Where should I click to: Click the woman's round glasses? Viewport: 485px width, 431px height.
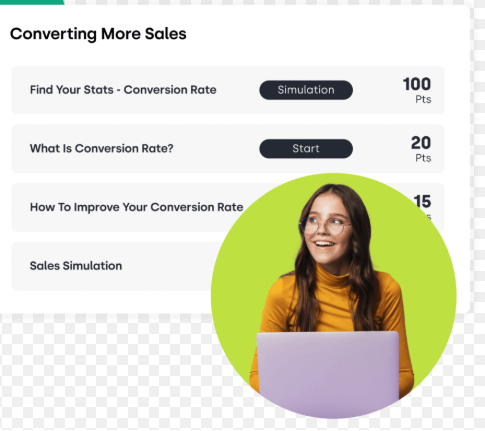point(323,225)
